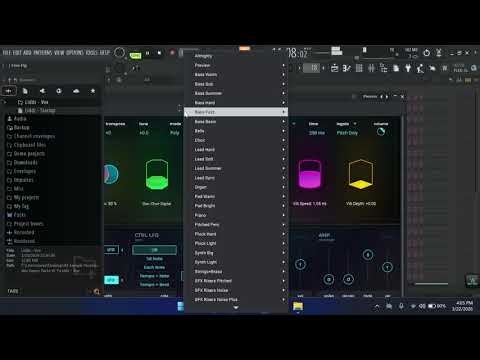Open the Piano preset category
The width and height of the screenshot is (480, 360).
[236, 215]
